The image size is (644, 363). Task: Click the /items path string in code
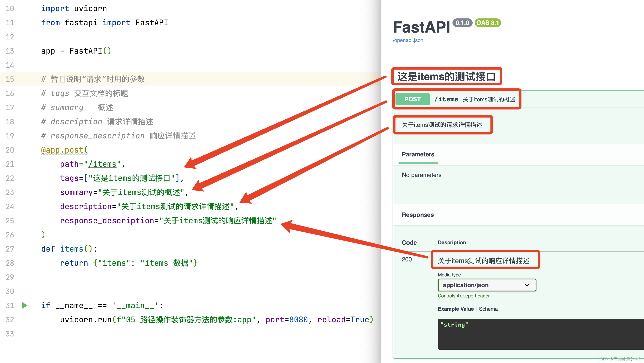pos(102,164)
